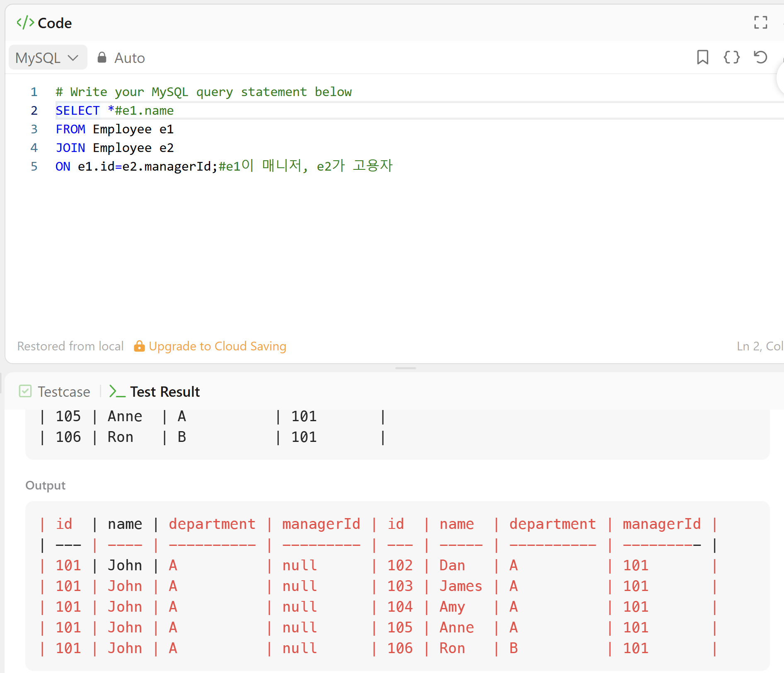Place cursor on line 5 ON clause
The height and width of the screenshot is (673, 784).
pos(224,166)
